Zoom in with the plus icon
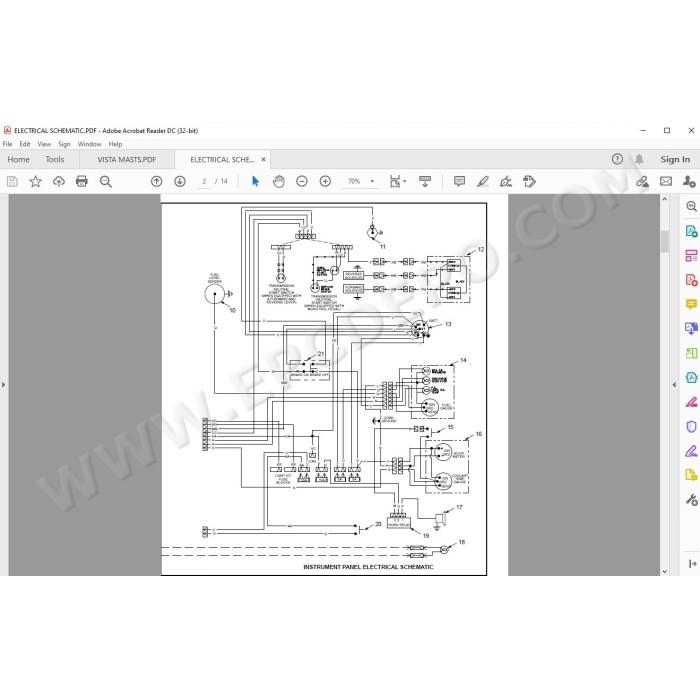The width and height of the screenshot is (700, 700). pyautogui.click(x=325, y=181)
